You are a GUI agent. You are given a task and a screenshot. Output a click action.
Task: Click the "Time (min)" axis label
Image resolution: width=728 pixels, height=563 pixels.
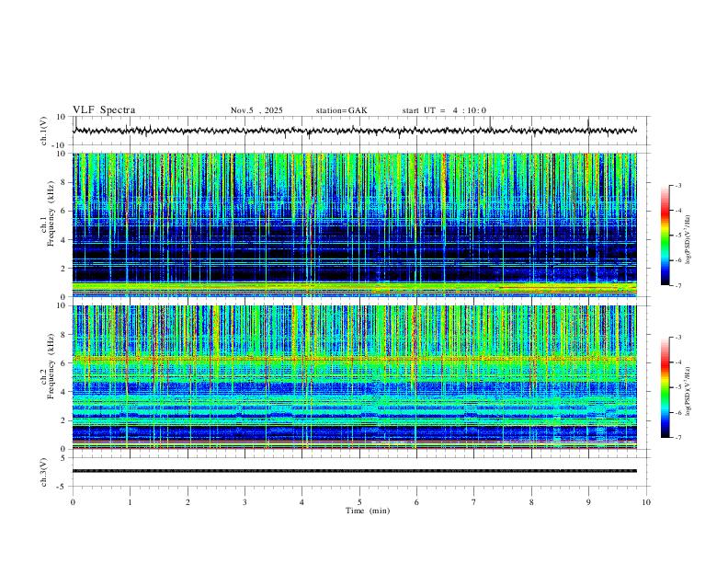[x=368, y=511]
